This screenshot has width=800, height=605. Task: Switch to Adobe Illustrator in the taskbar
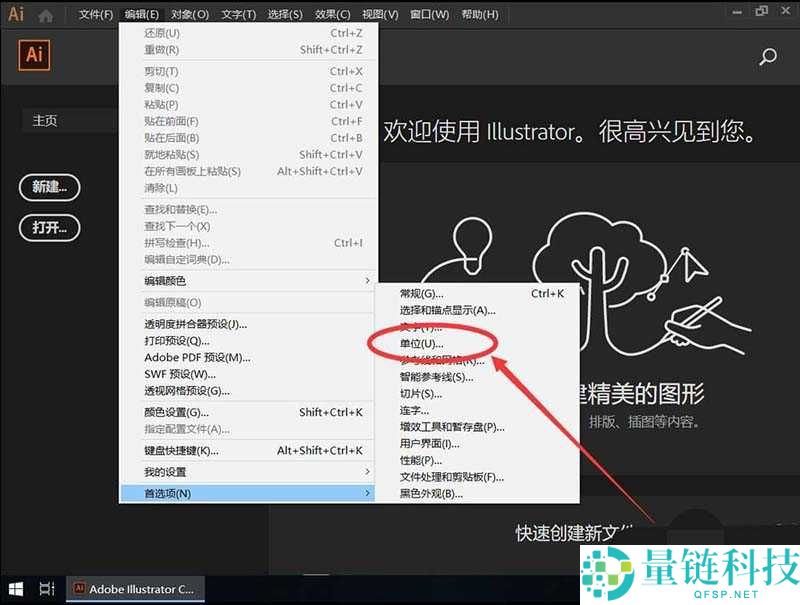[135, 589]
